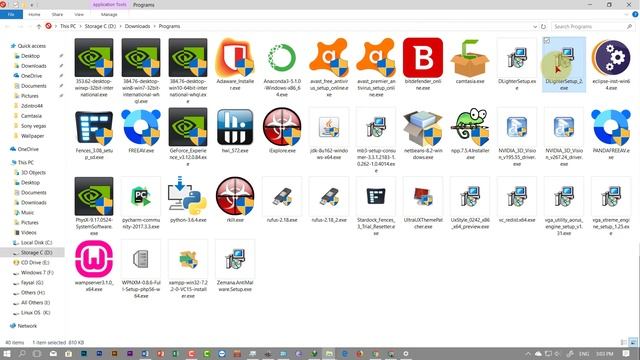Expand the address bar history dropdown

(x=535, y=27)
